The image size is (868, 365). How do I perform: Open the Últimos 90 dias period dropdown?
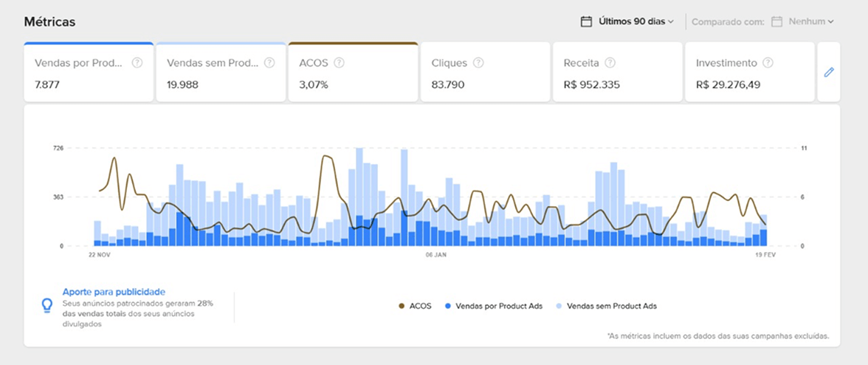635,21
